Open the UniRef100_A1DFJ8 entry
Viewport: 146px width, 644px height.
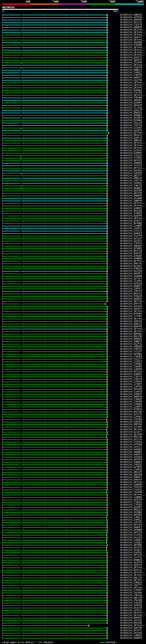pyautogui.click(x=131, y=138)
